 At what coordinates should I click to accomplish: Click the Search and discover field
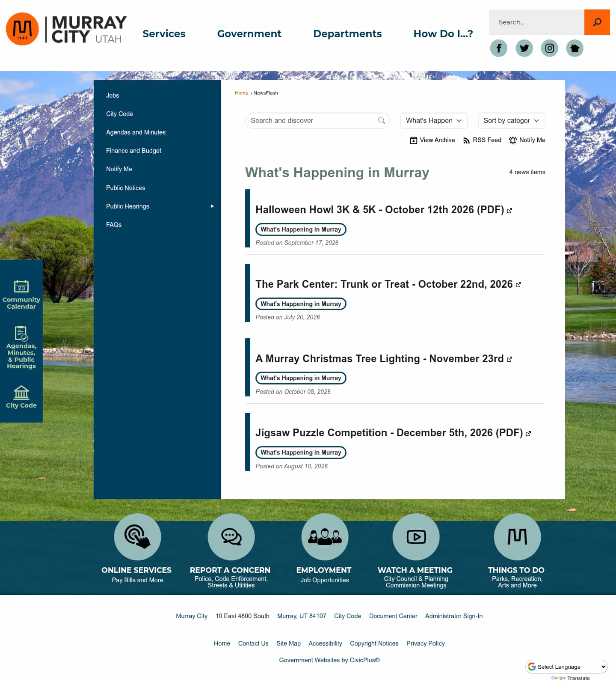point(317,121)
